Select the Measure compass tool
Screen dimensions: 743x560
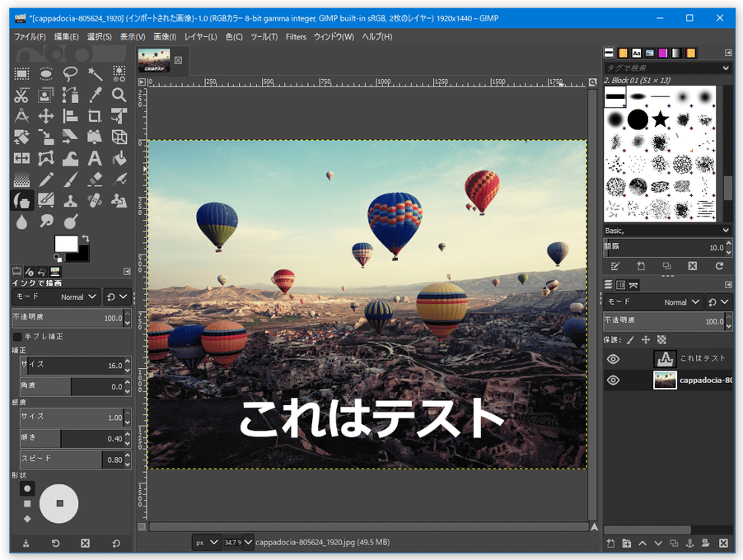pos(21,116)
